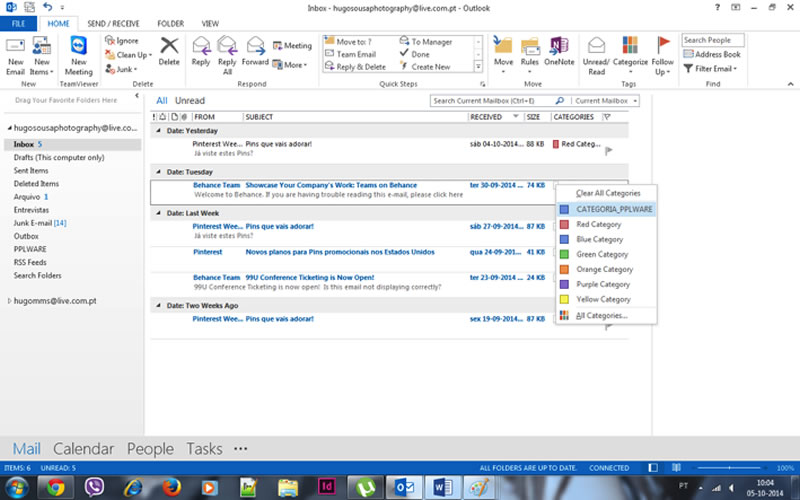Switch to the FOLDER tab
Viewport: 800px width, 500px height.
[170, 23]
